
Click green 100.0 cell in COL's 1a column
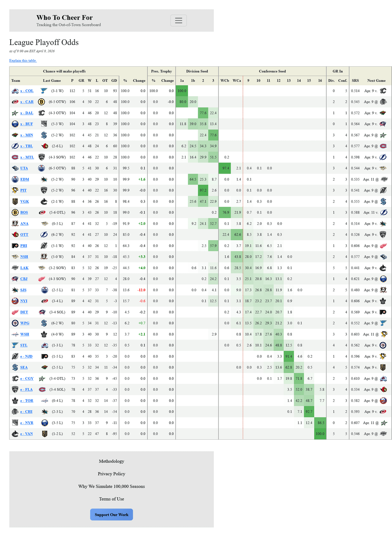tap(182, 91)
